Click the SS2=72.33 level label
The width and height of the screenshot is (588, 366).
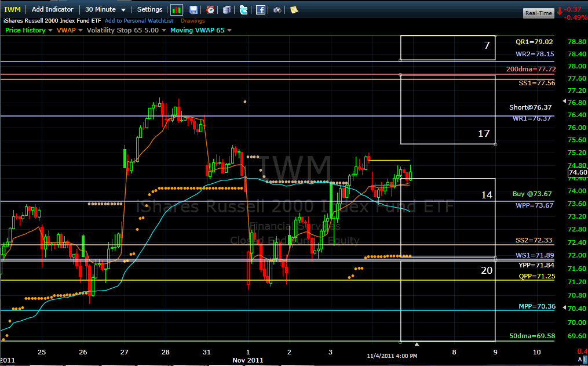[x=534, y=240]
